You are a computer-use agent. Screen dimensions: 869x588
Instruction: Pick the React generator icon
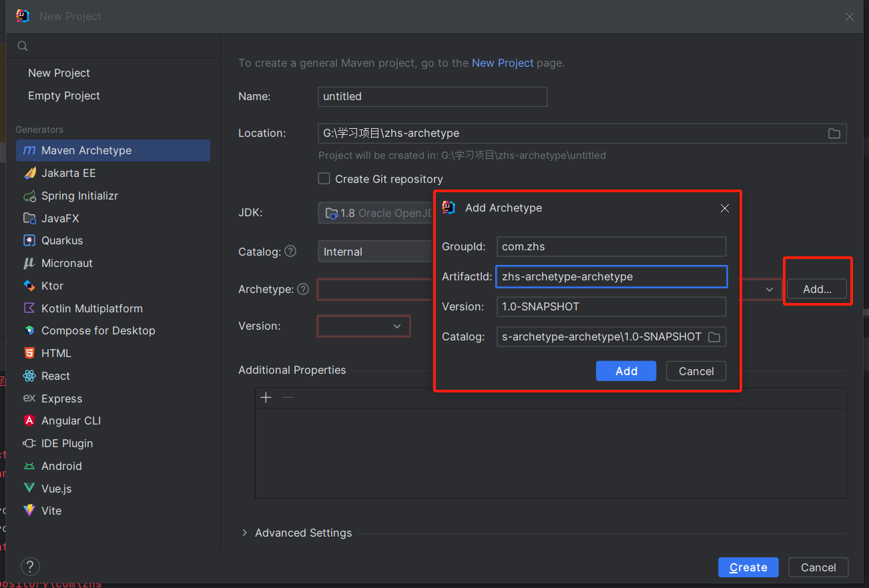point(29,376)
